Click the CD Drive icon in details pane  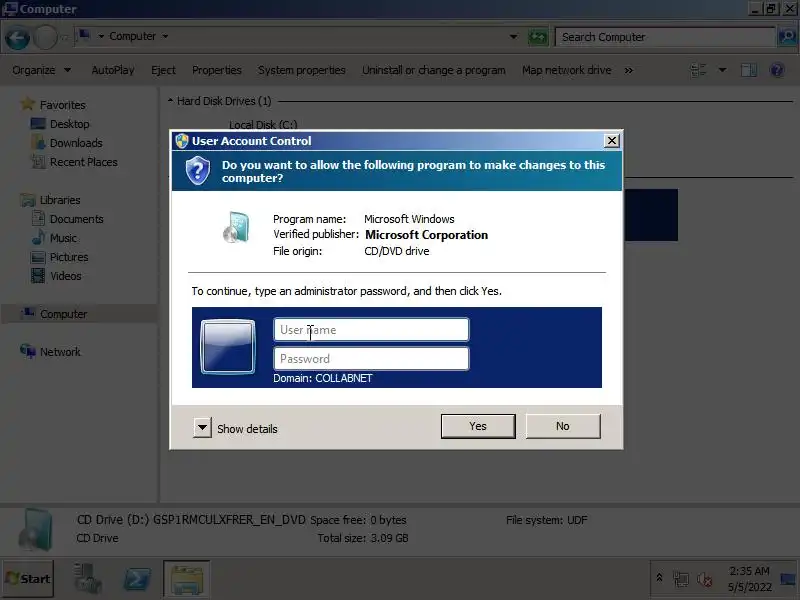click(x=36, y=530)
